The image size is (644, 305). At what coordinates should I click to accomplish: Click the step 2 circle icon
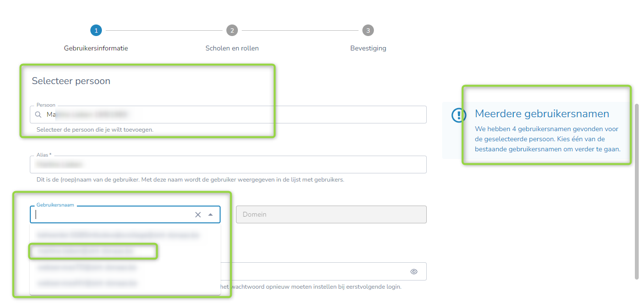pos(232,31)
